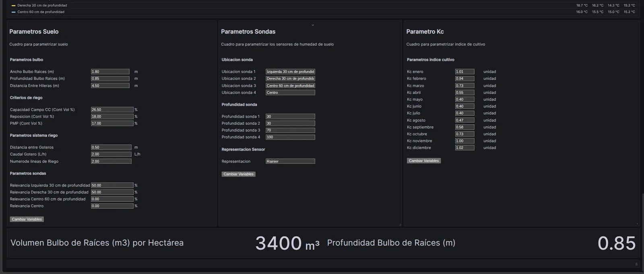Image resolution: width=644 pixels, height=274 pixels.
Task: Open the Parametros Sondas panel menu chevron
Action: [x=313, y=25]
